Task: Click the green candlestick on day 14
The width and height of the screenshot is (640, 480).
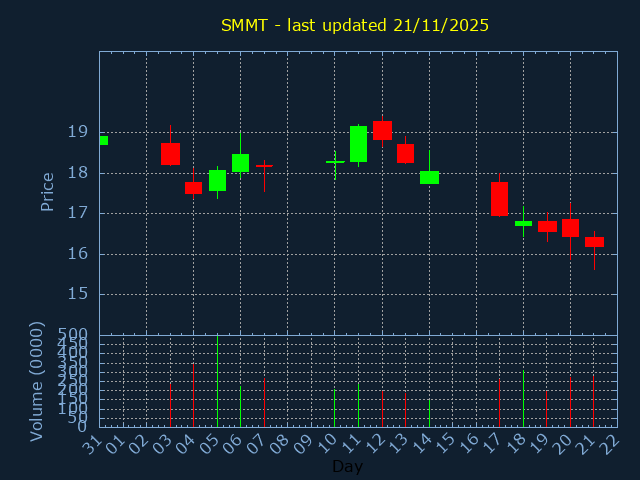Action: (429, 177)
